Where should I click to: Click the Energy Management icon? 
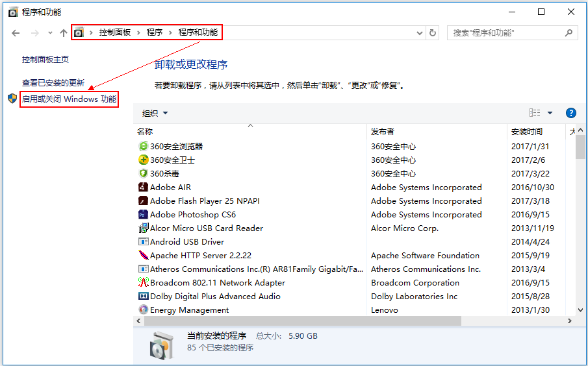(x=143, y=310)
